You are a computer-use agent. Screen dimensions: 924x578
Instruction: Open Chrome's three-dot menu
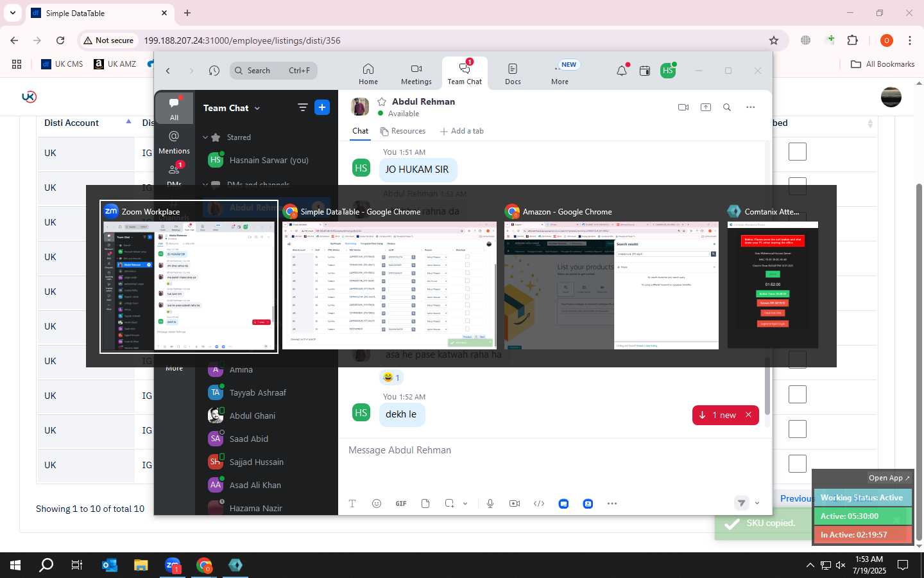coord(910,40)
